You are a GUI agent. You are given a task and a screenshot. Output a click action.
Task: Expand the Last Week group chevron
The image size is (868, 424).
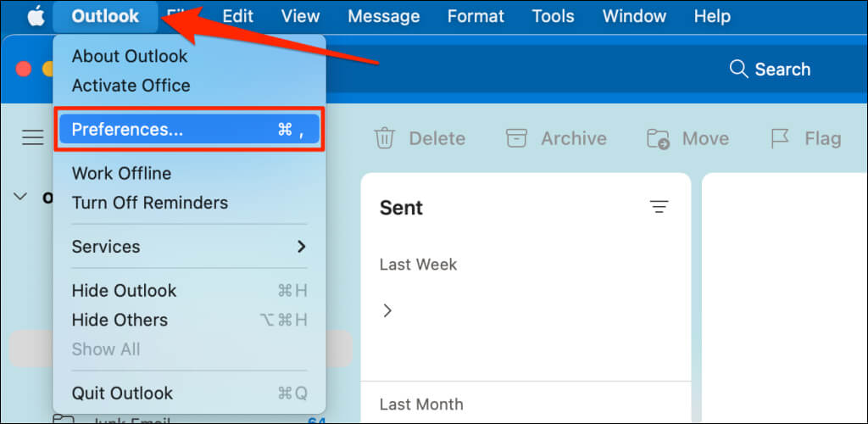point(387,310)
